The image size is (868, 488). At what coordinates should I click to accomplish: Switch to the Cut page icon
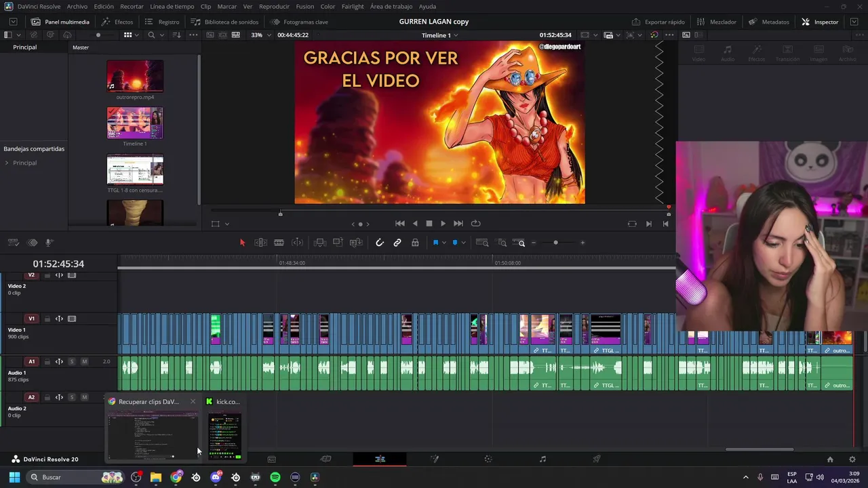pos(325,459)
